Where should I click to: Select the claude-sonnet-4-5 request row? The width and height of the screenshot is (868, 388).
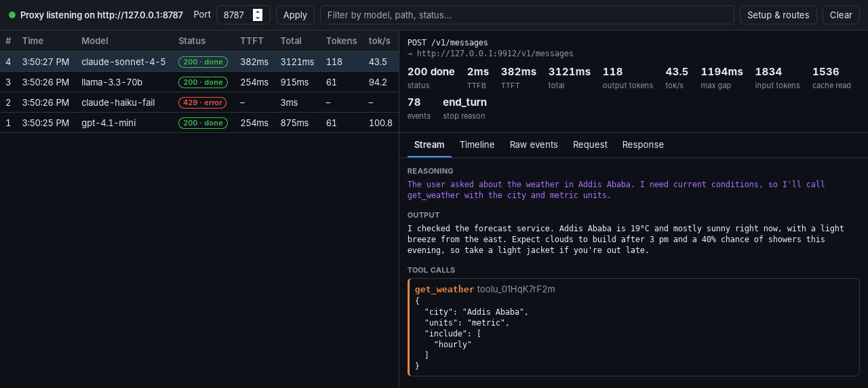coord(199,62)
